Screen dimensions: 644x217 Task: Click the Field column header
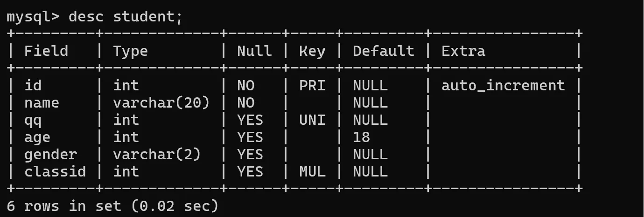(46, 51)
